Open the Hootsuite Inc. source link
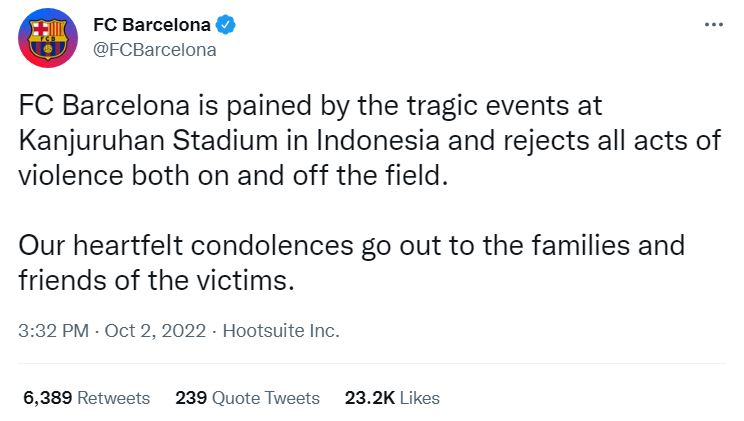The image size is (744, 421). 281,331
